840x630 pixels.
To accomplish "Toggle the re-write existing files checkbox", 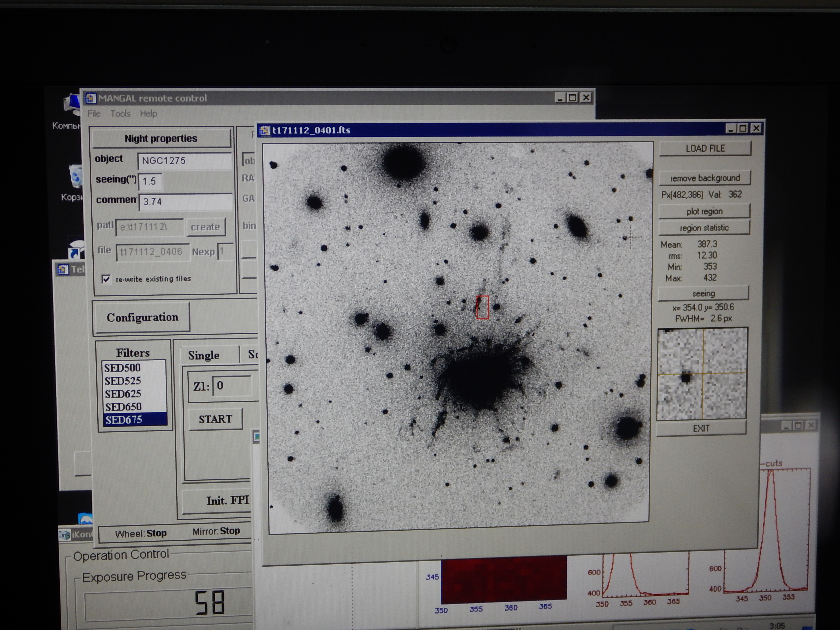I will coord(106,279).
